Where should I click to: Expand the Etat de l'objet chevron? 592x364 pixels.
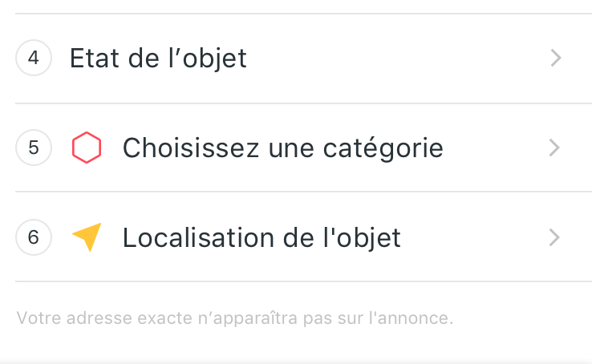point(556,59)
